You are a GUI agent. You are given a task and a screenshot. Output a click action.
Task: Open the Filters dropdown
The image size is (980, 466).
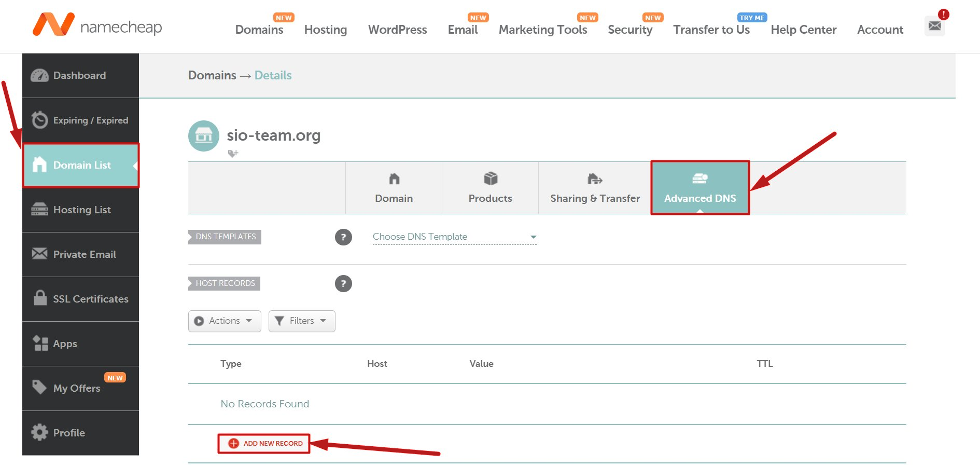[302, 321]
